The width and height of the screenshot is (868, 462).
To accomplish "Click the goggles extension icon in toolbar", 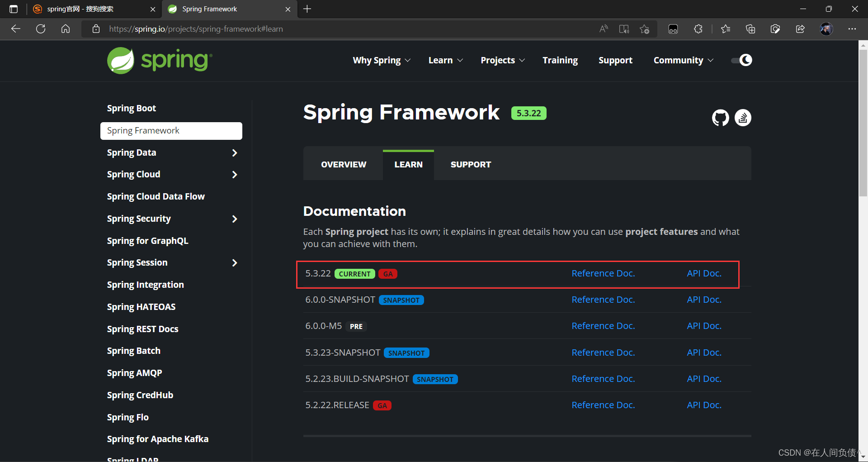I will click(x=673, y=29).
